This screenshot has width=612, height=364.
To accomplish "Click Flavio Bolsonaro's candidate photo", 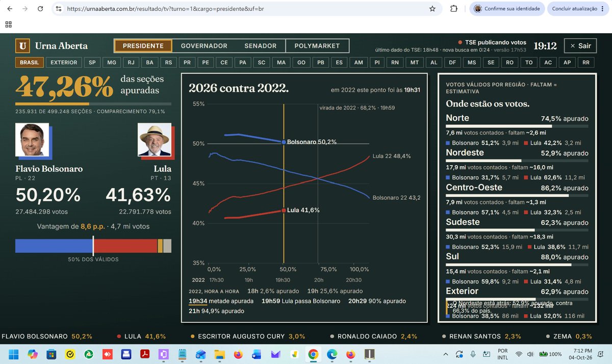I will click(x=31, y=139).
